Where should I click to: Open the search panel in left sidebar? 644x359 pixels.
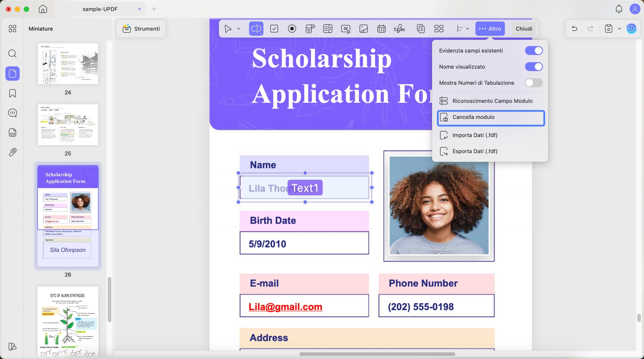12,54
